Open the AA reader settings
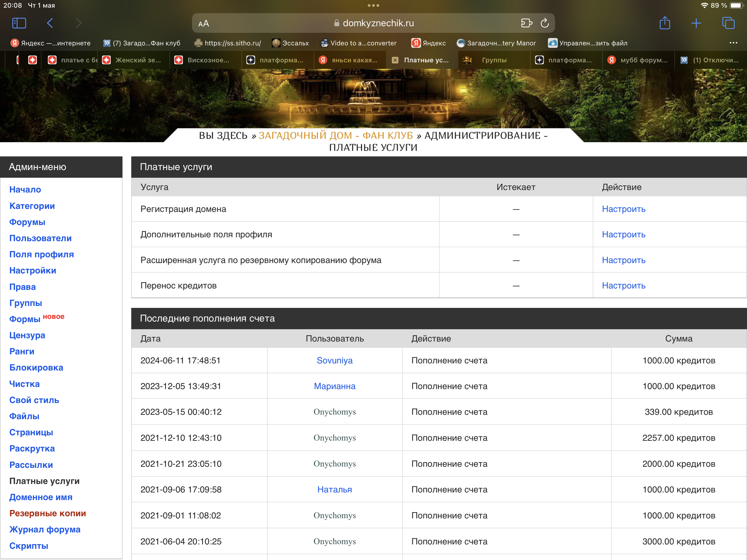 coord(203,24)
